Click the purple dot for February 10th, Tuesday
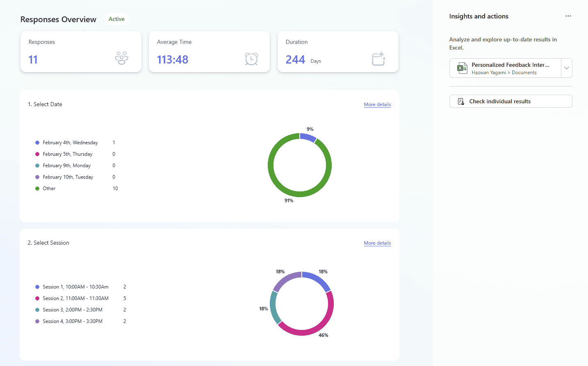 pyautogui.click(x=37, y=177)
